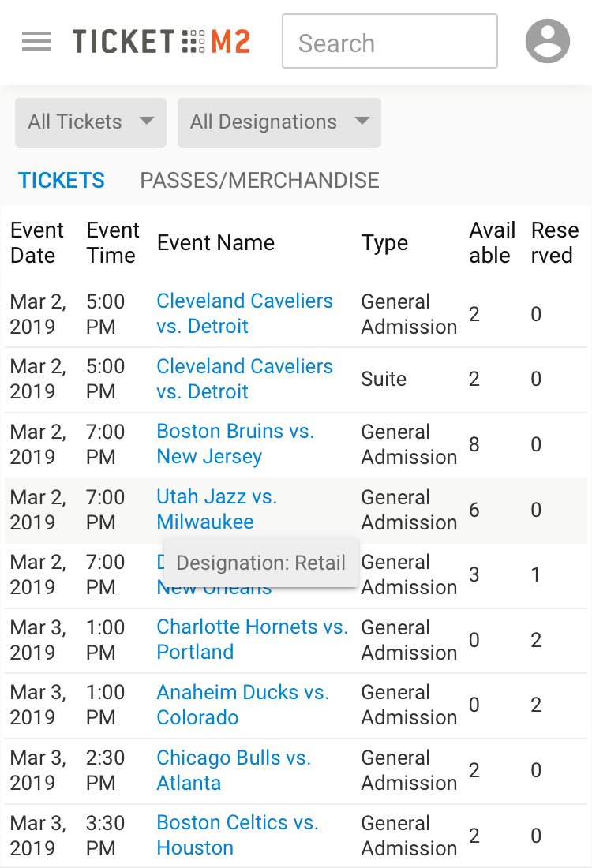Click the Event Name column header

pos(215,243)
